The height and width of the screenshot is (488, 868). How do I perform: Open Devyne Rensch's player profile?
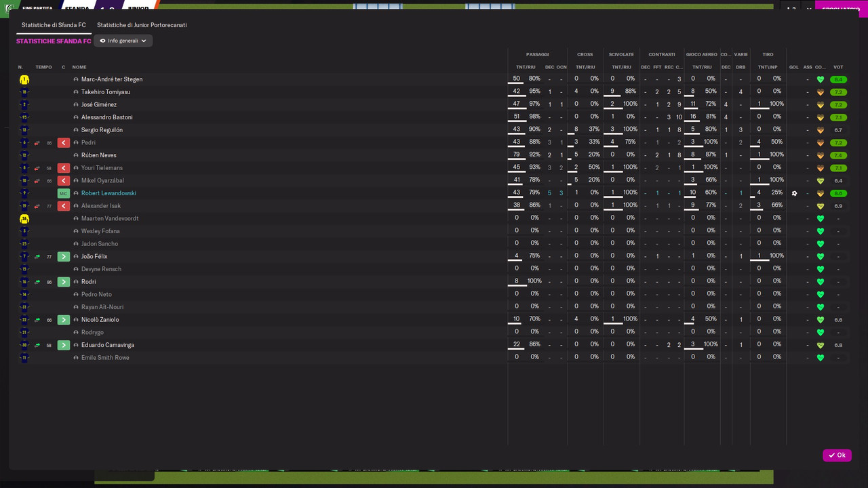[101, 269]
